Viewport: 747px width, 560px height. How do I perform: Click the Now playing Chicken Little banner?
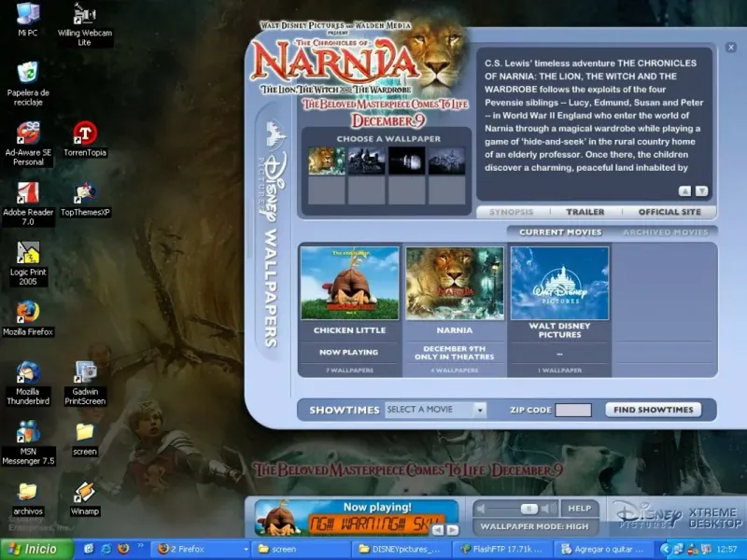(x=357, y=518)
